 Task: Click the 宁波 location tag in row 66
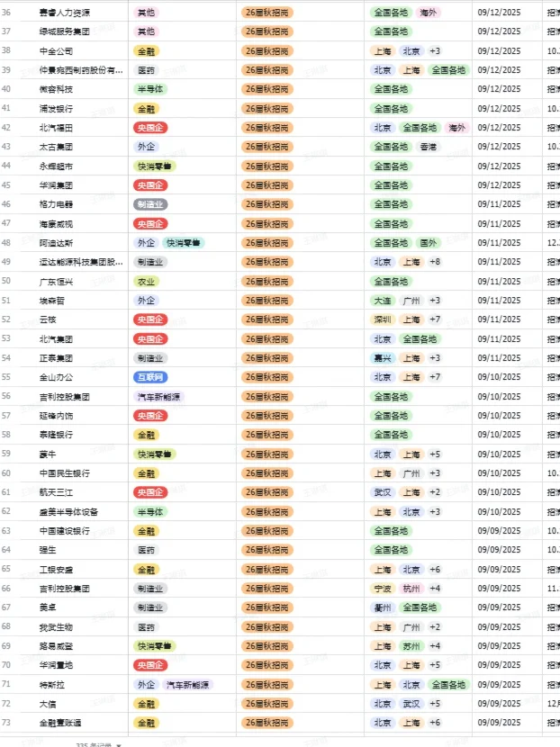tap(383, 589)
